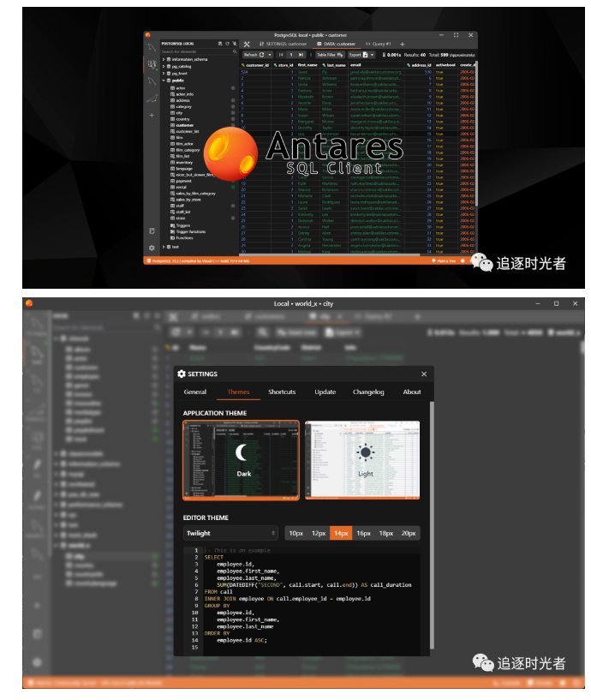The height and width of the screenshot is (700, 591).
Task: Select the PostgreSQL elephant connection in the sidebar
Action: [152, 65]
